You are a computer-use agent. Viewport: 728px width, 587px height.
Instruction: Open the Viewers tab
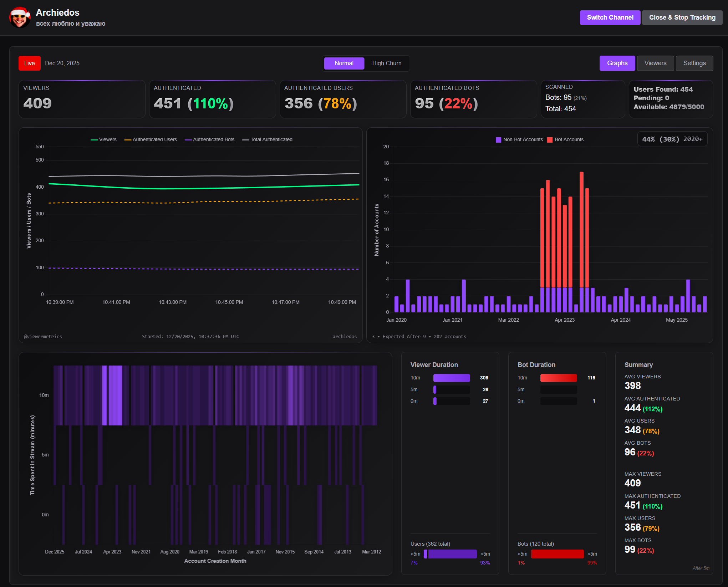click(x=655, y=63)
